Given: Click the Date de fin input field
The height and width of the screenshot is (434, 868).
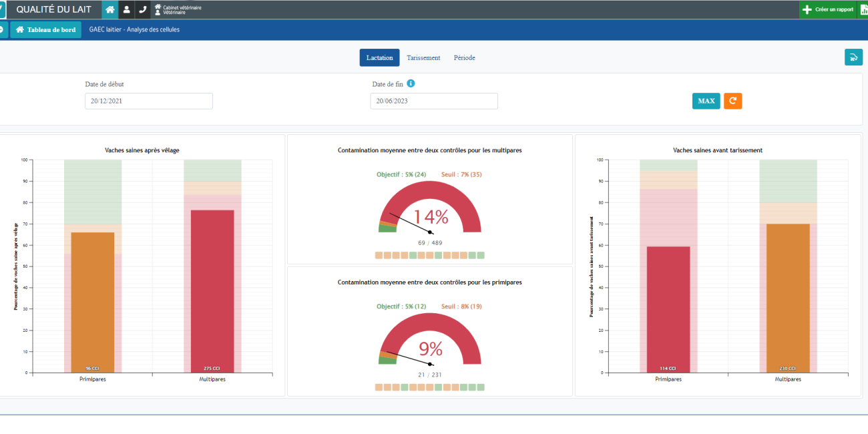Looking at the screenshot, I should click(434, 101).
